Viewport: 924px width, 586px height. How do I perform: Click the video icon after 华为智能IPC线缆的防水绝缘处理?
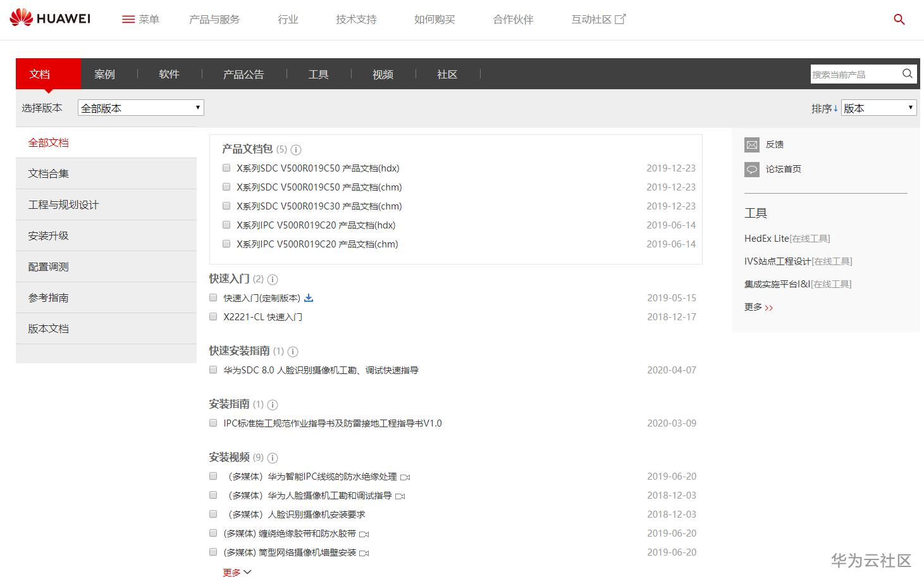(x=405, y=477)
